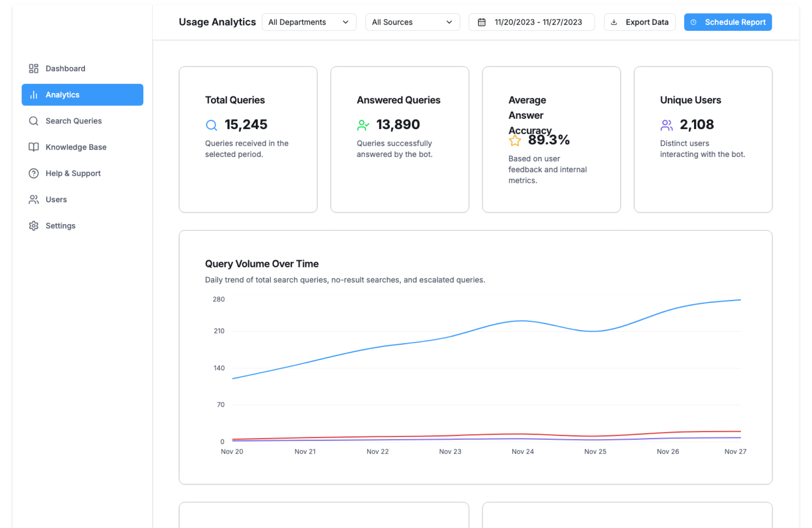Click the Dashboard grid icon in sidebar
The width and height of the screenshot is (812, 528).
pyautogui.click(x=33, y=69)
